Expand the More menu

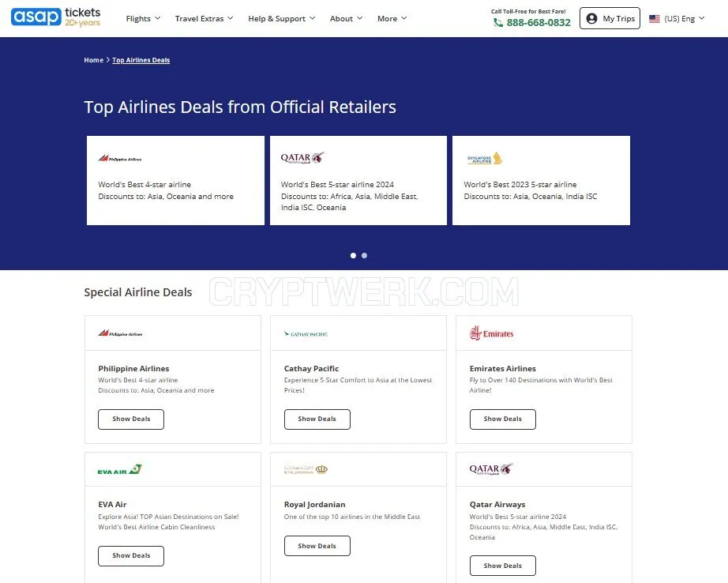pyautogui.click(x=392, y=19)
